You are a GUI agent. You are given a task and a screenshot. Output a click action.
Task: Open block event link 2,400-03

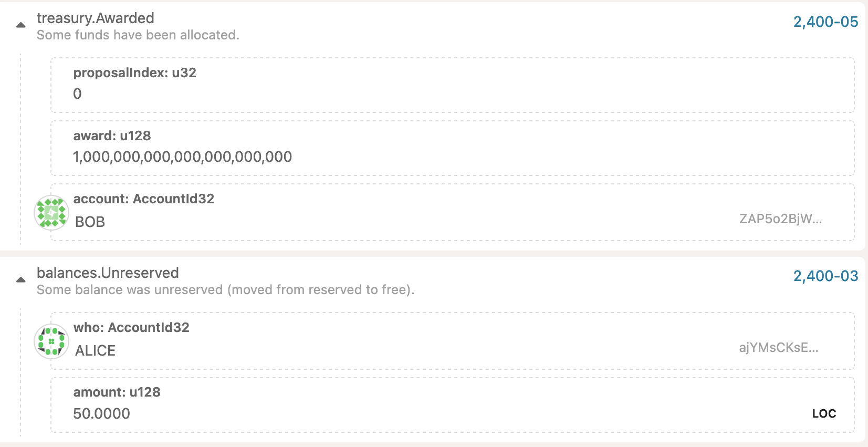pos(825,276)
